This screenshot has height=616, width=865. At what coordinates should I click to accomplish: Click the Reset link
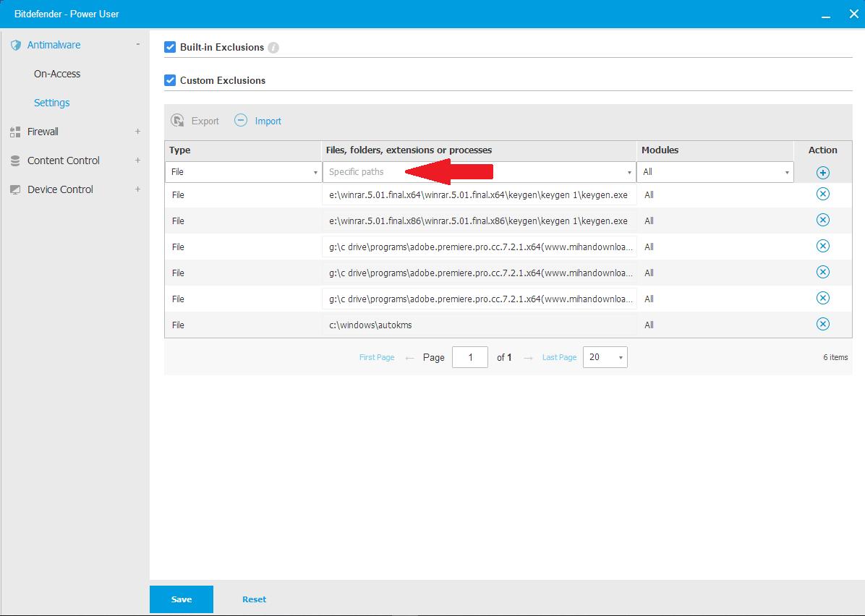254,599
